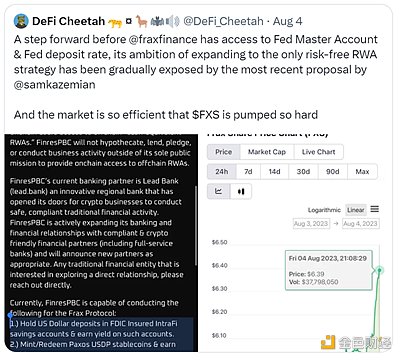
Task: Click the green price point marker on chart
Action: tap(379, 270)
